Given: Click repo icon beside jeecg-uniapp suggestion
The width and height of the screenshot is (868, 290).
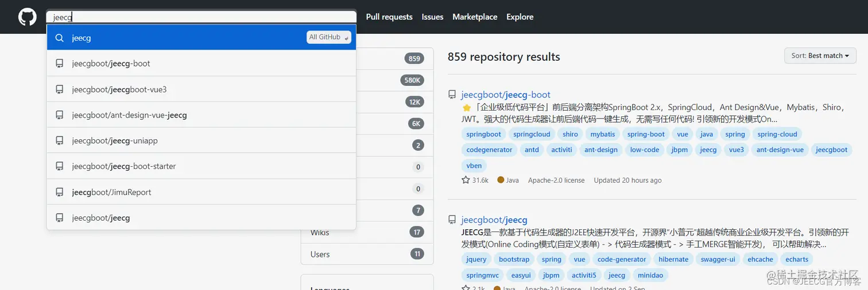Looking at the screenshot, I should [59, 140].
